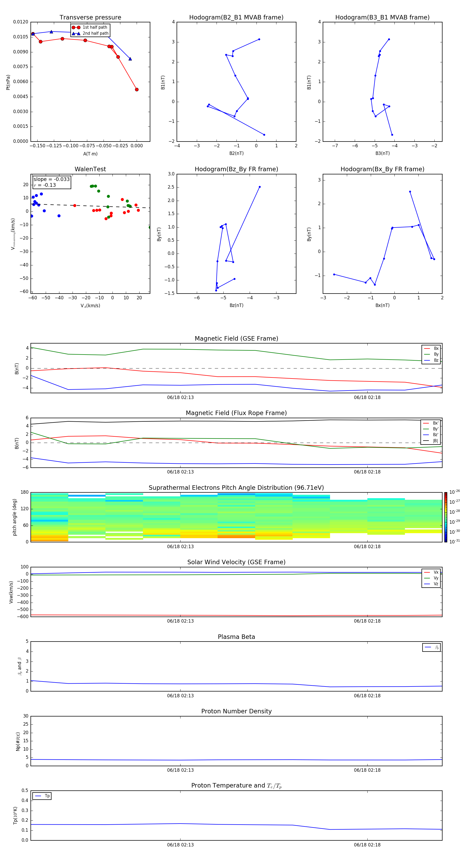Click the 'Transverse pressure' plot title

coord(90,17)
